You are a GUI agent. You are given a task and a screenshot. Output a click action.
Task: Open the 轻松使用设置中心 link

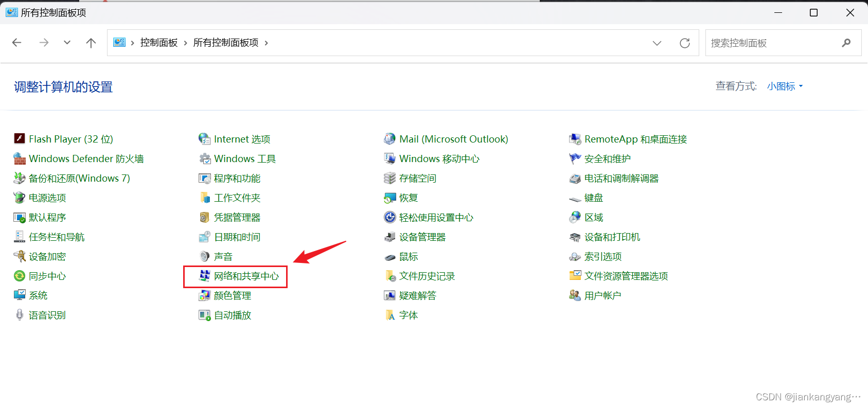436,217
